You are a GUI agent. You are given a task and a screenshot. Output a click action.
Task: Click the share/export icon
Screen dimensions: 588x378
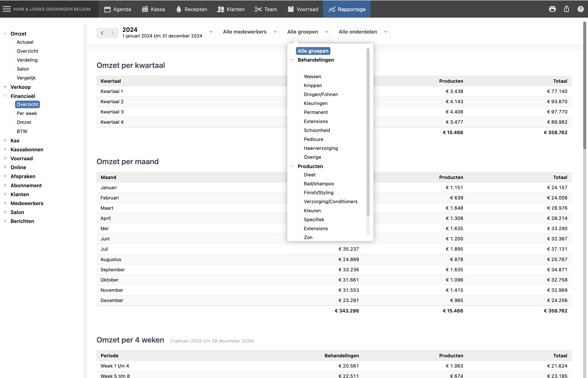tap(566, 9)
